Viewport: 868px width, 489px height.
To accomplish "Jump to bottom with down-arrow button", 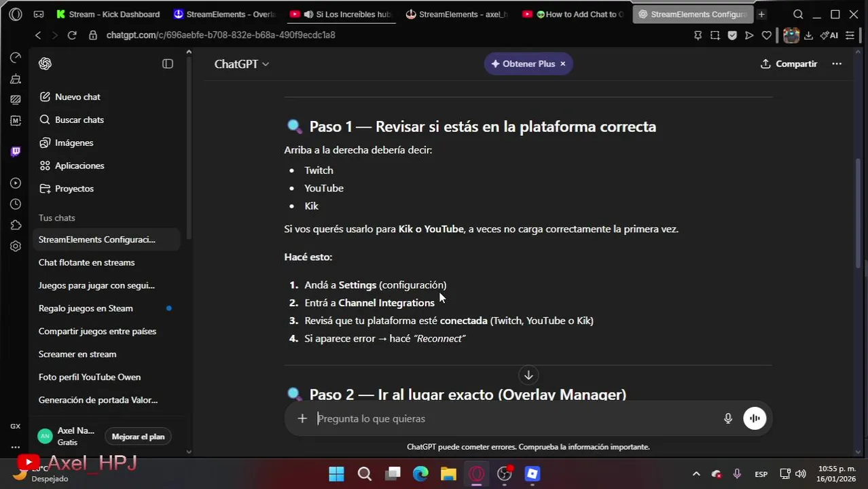I will coord(528,375).
